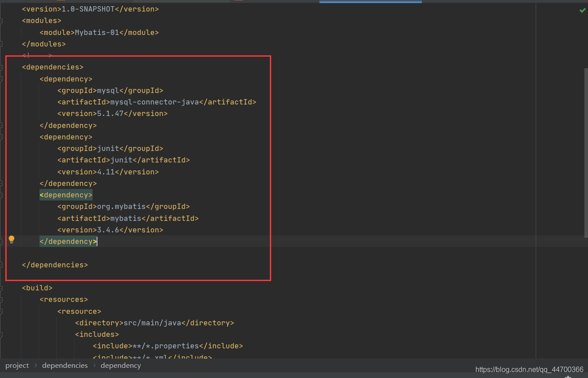Click the opening <modules> tag
Screen dimensions: 588x378
pyautogui.click(x=42, y=21)
